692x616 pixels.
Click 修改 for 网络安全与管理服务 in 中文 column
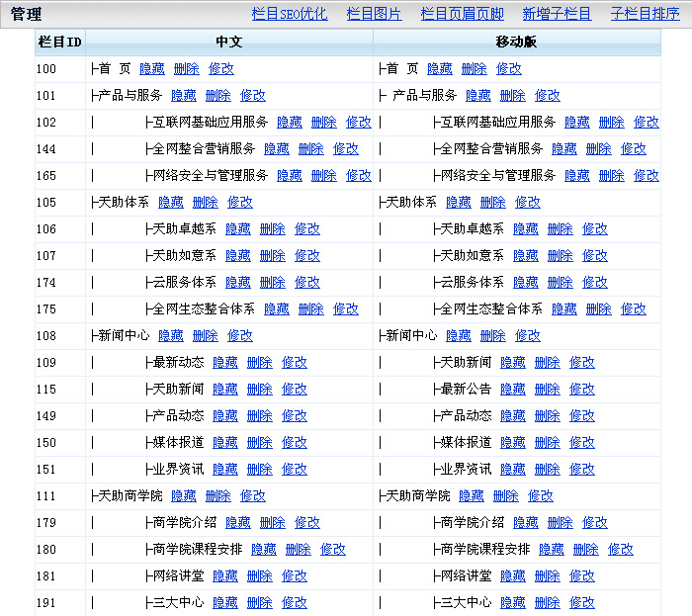pos(359,176)
